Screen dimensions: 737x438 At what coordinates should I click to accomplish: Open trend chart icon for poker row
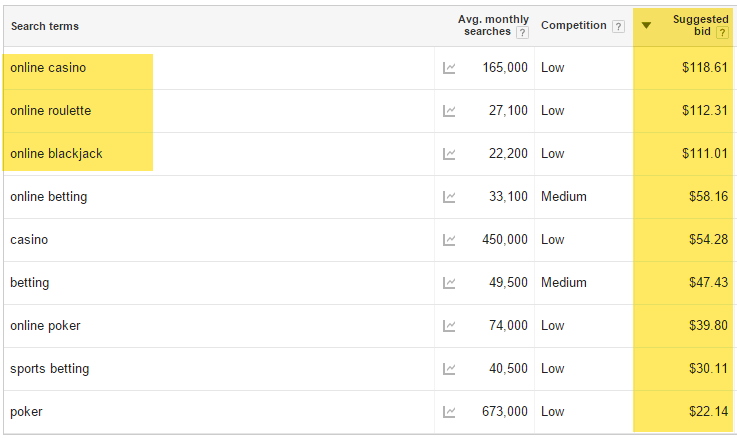click(x=449, y=412)
